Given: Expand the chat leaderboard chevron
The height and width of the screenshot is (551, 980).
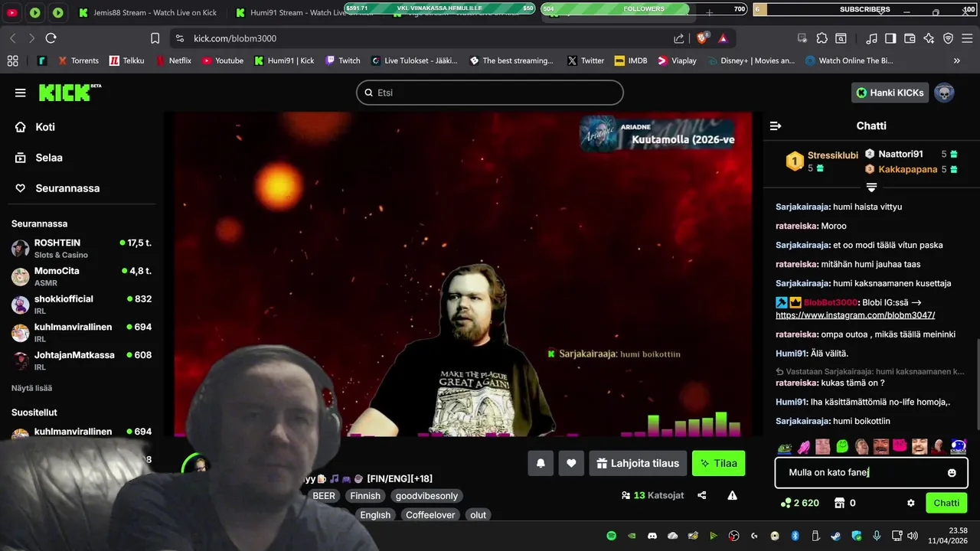Looking at the screenshot, I should point(871,187).
